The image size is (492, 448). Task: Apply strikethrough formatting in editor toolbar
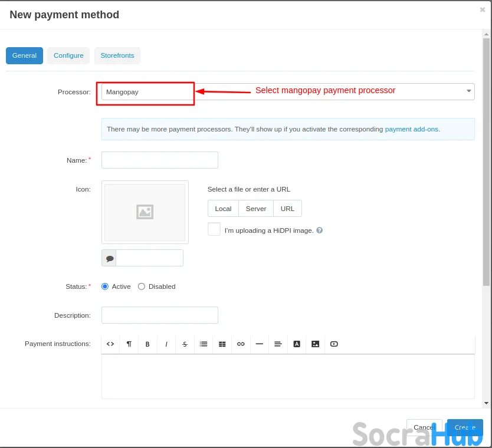[x=185, y=344]
